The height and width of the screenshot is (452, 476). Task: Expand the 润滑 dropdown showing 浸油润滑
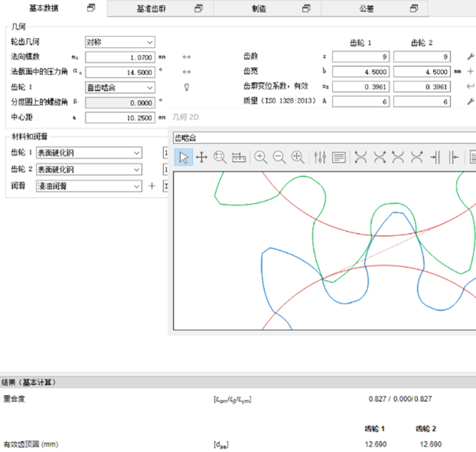(x=89, y=186)
